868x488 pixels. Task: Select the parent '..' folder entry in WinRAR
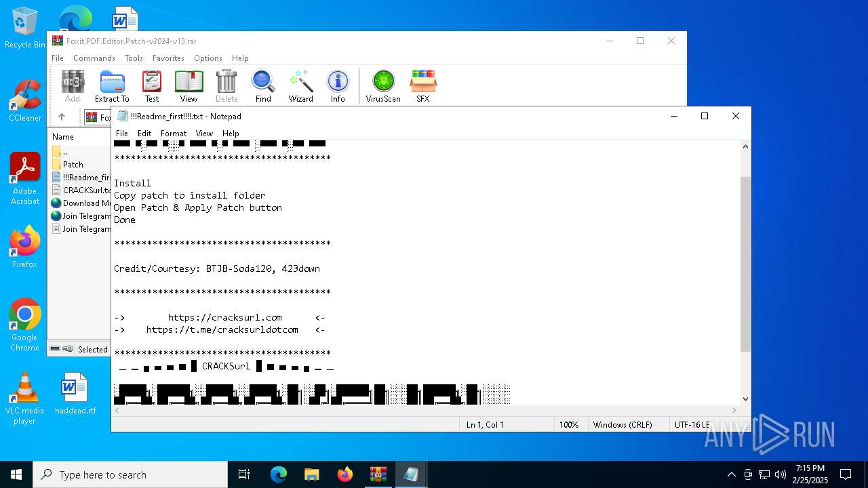point(65,151)
